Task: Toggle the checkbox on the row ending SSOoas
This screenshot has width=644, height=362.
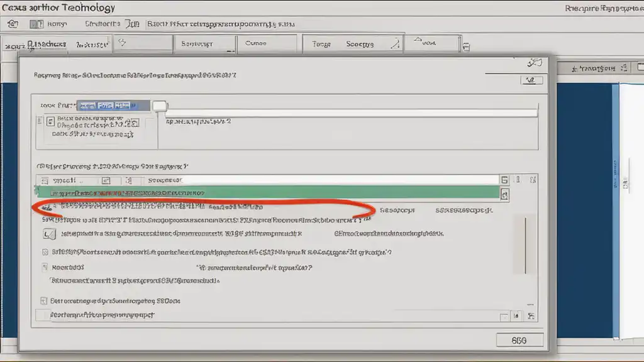Action: point(44,301)
